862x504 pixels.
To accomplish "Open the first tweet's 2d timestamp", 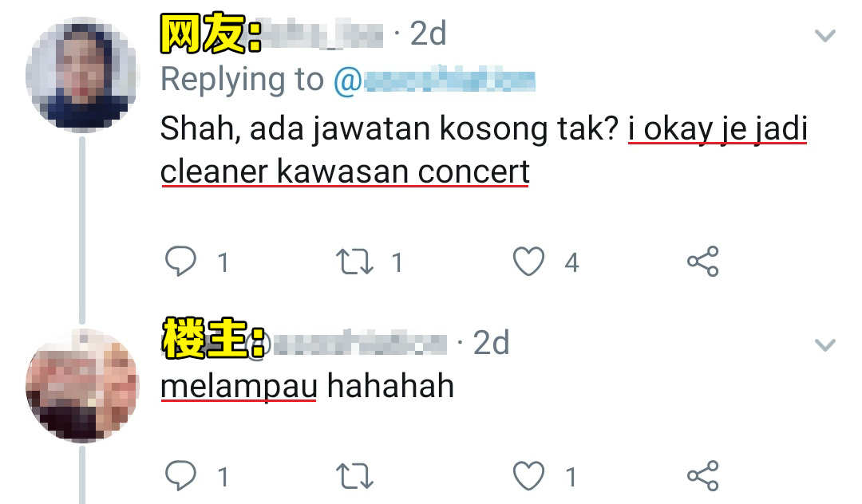I will coord(429,34).
